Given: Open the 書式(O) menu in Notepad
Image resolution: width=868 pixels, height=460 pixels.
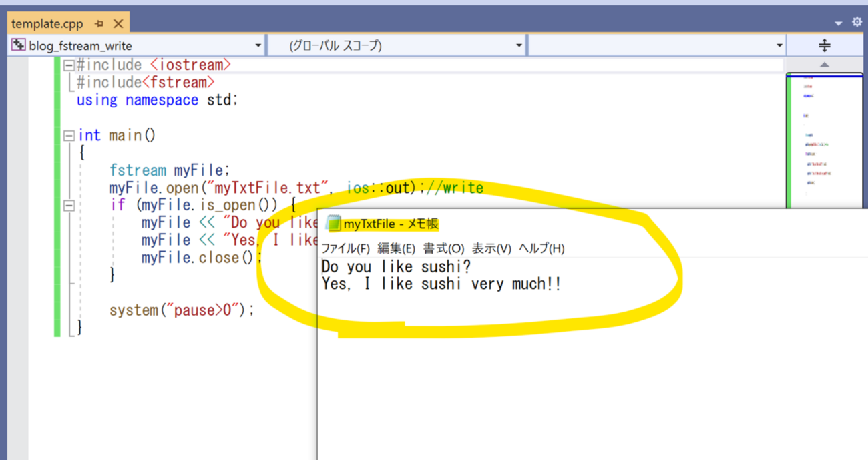Looking at the screenshot, I should click(443, 248).
